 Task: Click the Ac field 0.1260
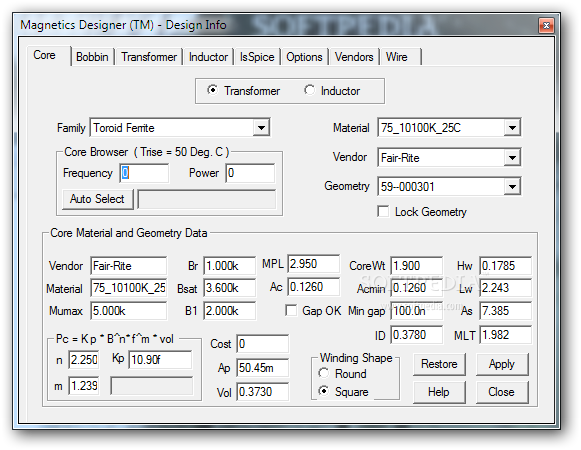[x=313, y=287]
